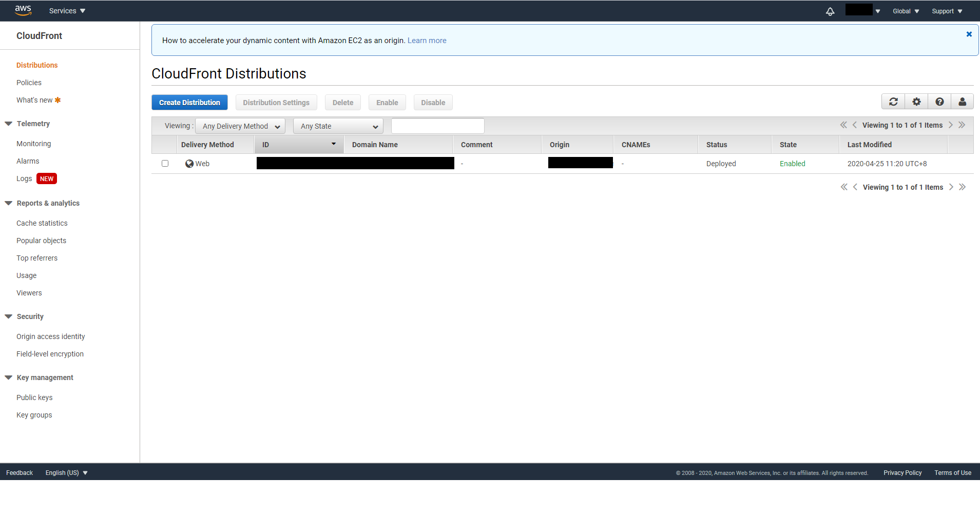Click the Web globe delivery icon
980x517 pixels.
(189, 164)
